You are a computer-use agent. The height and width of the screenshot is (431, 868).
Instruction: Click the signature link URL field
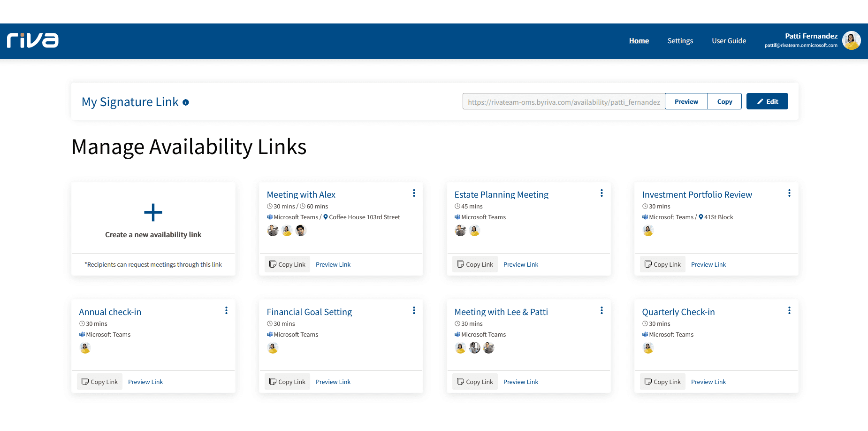click(563, 102)
